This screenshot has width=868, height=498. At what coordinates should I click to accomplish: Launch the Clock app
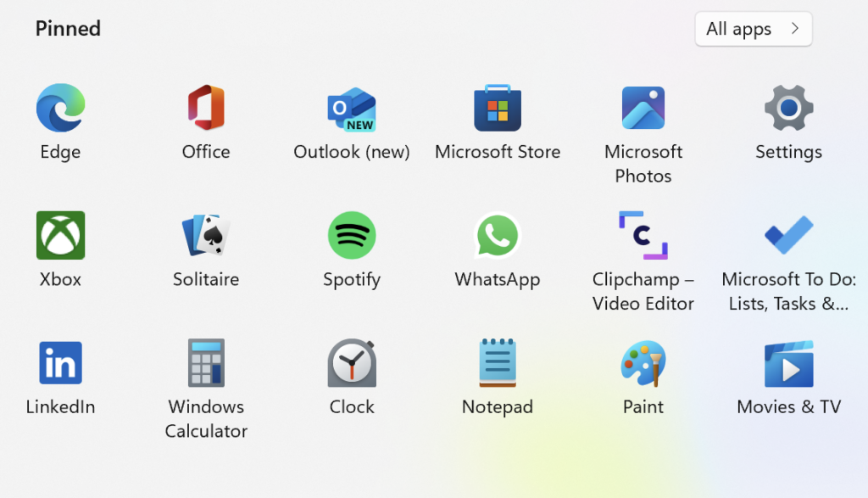pyautogui.click(x=352, y=363)
